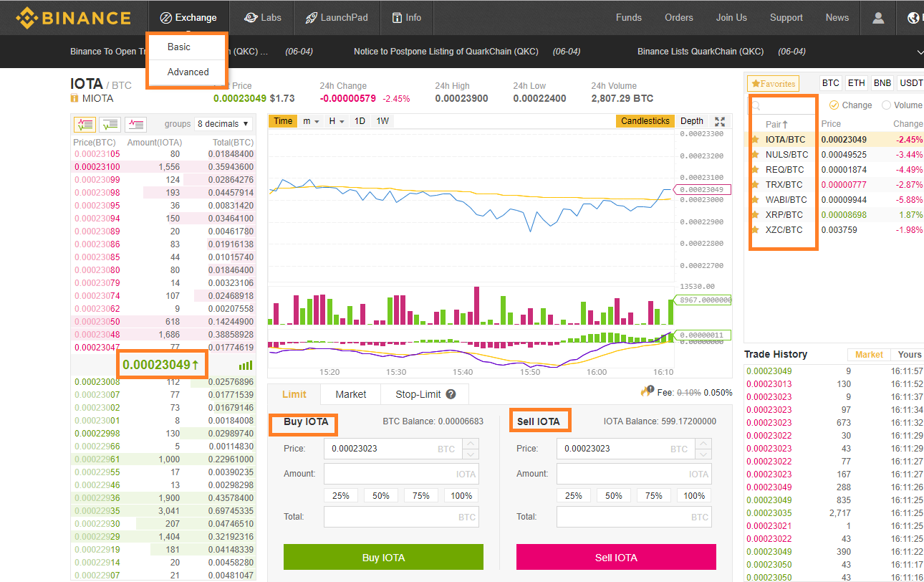Set the buy amount to 100%
Viewport: 924px width, 582px height.
coord(461,495)
